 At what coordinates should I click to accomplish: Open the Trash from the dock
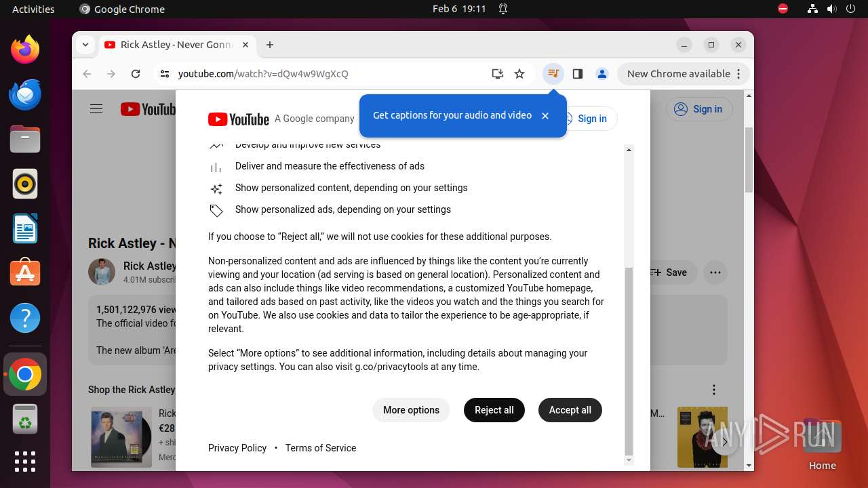tap(25, 419)
